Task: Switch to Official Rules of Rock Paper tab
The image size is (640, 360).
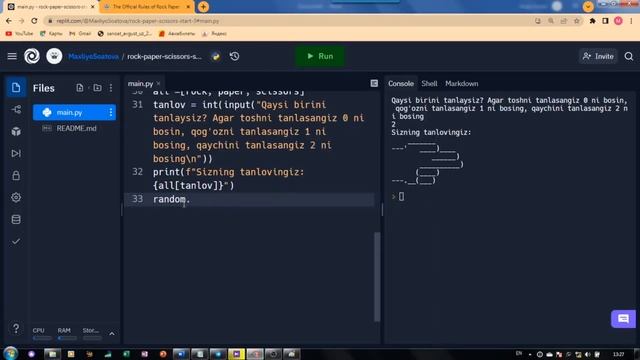Action: pos(147,7)
